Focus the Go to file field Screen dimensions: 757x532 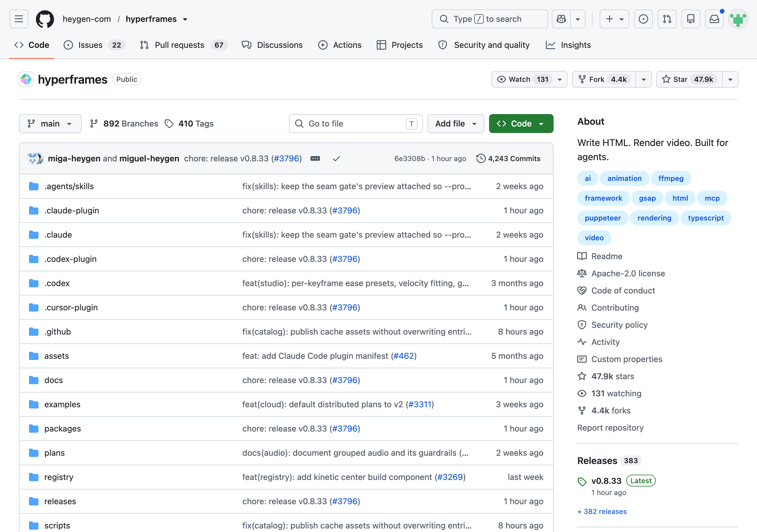pos(356,124)
